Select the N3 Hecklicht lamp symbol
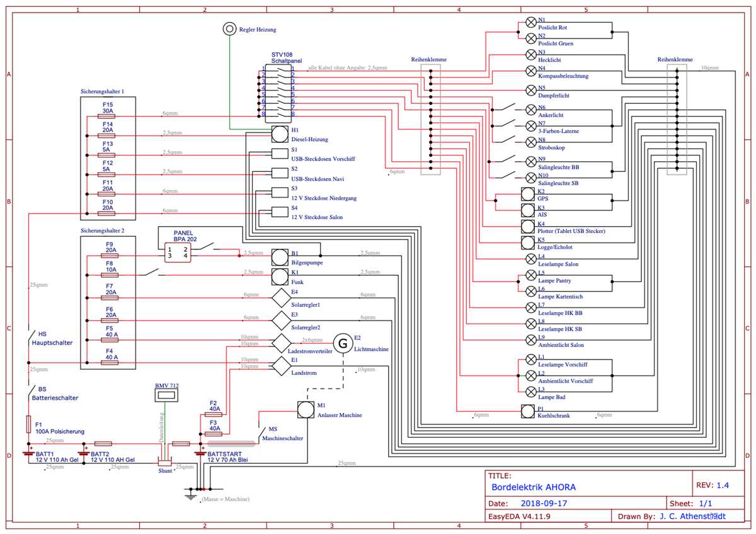The height and width of the screenshot is (534, 756). 530,54
